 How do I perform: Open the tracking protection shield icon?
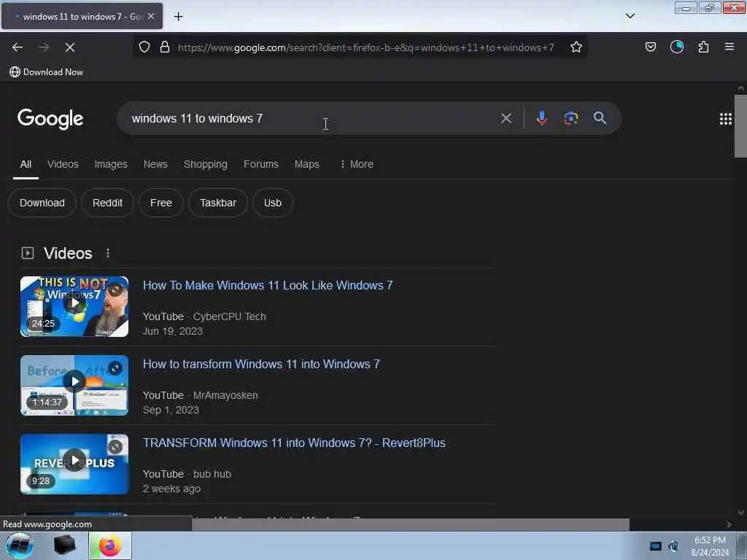coord(144,47)
